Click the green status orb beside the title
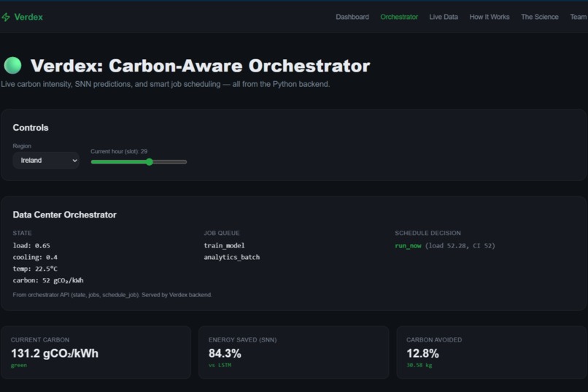This screenshot has height=392, width=588. [x=12, y=65]
